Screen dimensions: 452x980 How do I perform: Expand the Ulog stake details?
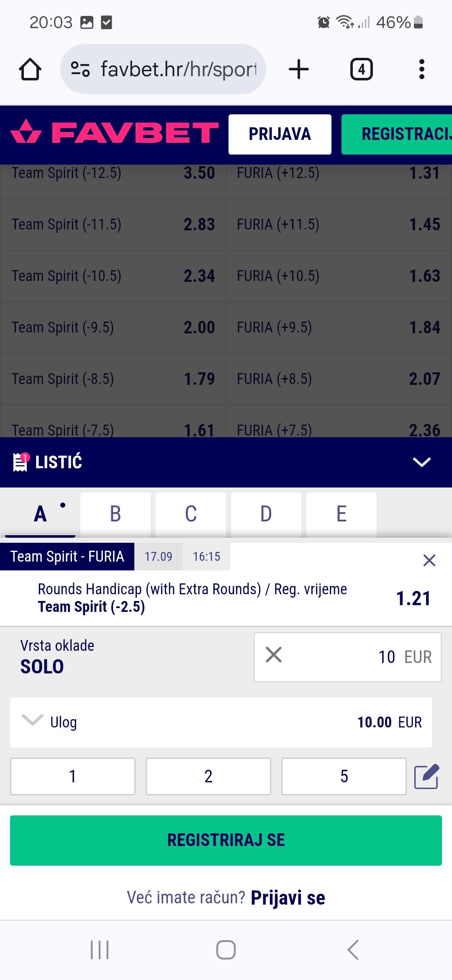pos(33,721)
